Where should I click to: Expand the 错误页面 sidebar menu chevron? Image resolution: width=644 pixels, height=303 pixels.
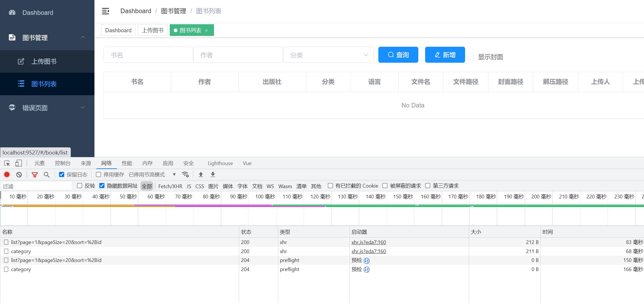83,107
